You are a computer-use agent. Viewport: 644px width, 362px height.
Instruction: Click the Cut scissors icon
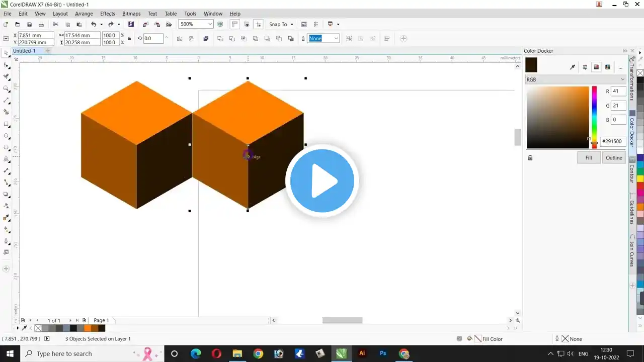55,24
